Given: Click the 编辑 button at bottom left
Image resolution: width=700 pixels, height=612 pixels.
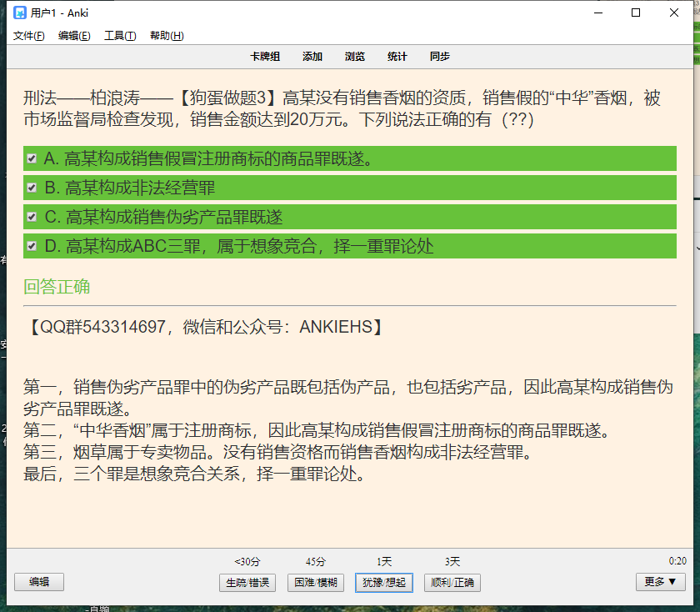Looking at the screenshot, I should tap(39, 582).
